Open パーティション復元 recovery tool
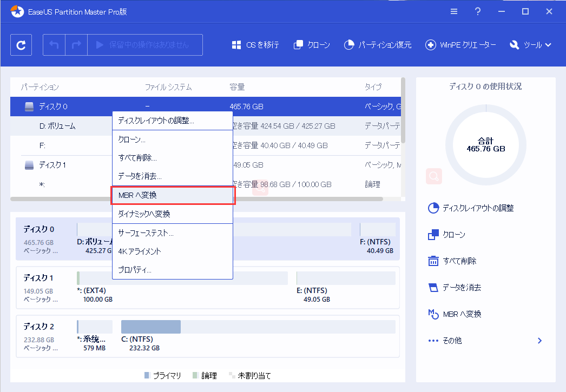566x392 pixels. click(x=378, y=45)
